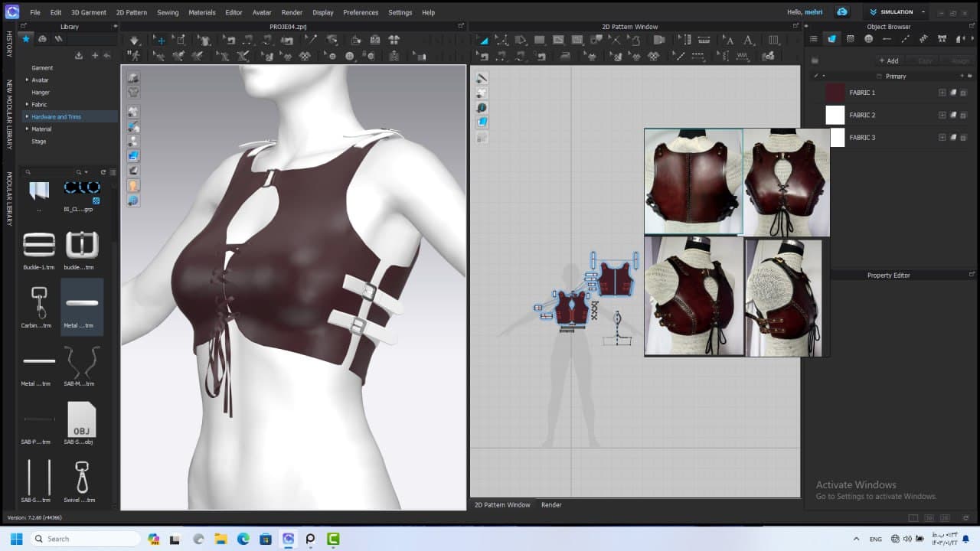Open the Materials menu
980x551 pixels.
(x=202, y=12)
